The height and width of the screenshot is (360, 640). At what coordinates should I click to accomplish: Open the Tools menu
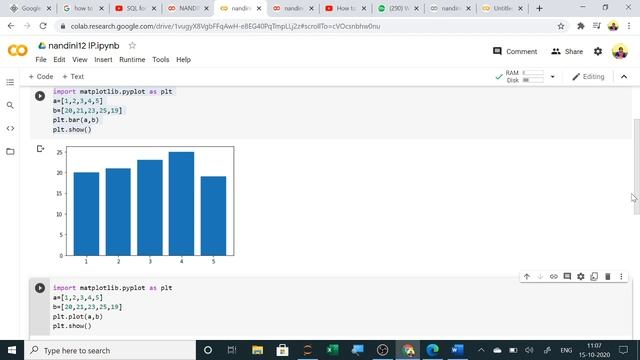tap(161, 60)
